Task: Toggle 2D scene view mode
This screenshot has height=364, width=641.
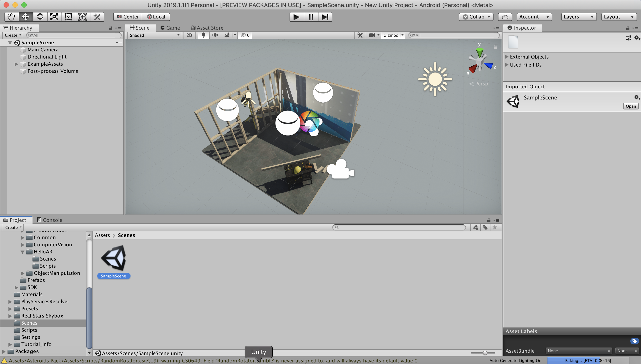Action: coord(189,35)
